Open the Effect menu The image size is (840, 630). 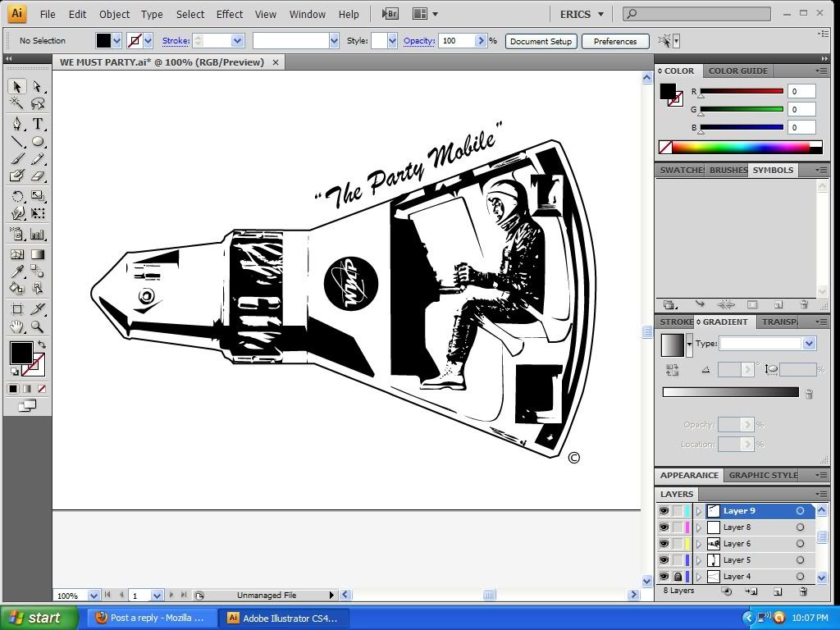pos(230,14)
